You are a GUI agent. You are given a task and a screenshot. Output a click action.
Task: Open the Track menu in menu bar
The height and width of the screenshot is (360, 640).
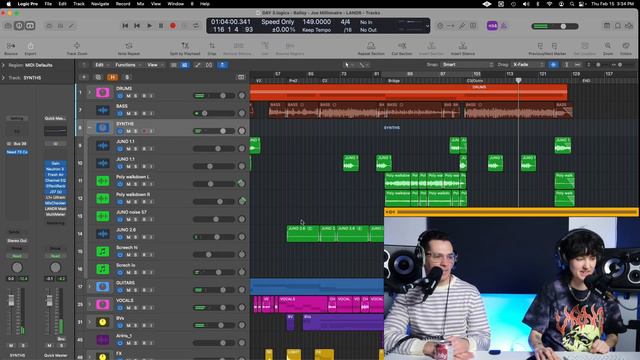point(79,4)
